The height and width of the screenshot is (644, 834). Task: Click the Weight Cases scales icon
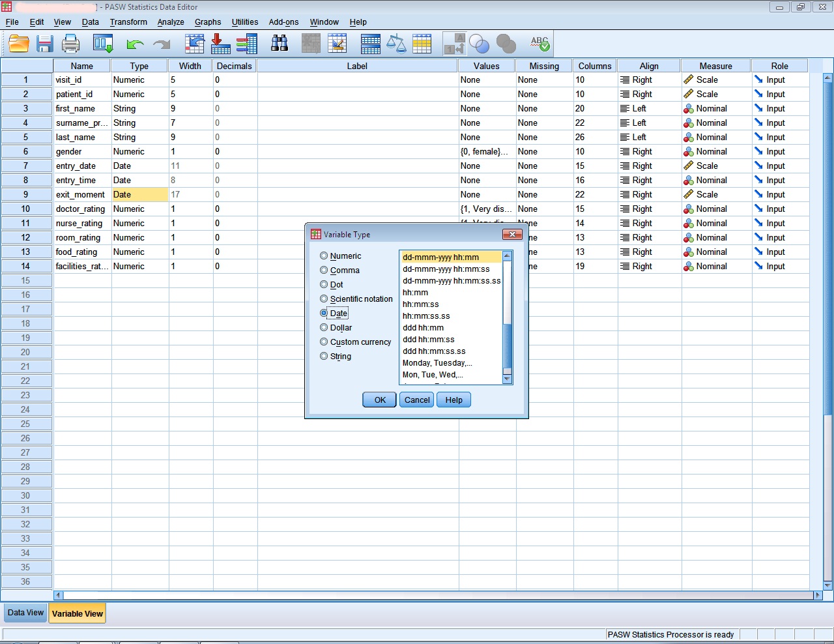396,44
